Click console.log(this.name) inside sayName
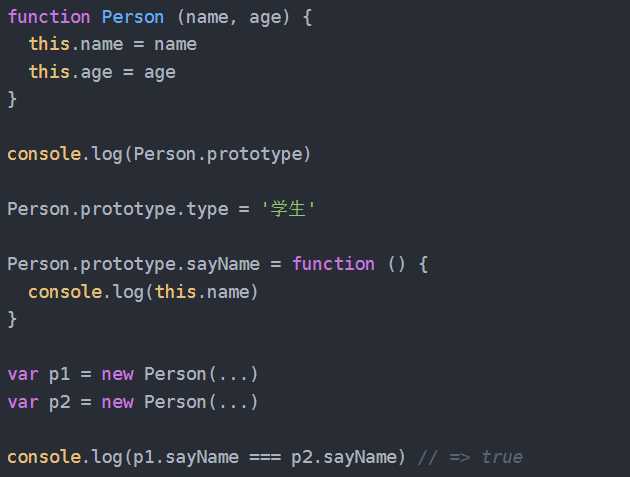Screen dimensions: 630x477 coord(143,292)
